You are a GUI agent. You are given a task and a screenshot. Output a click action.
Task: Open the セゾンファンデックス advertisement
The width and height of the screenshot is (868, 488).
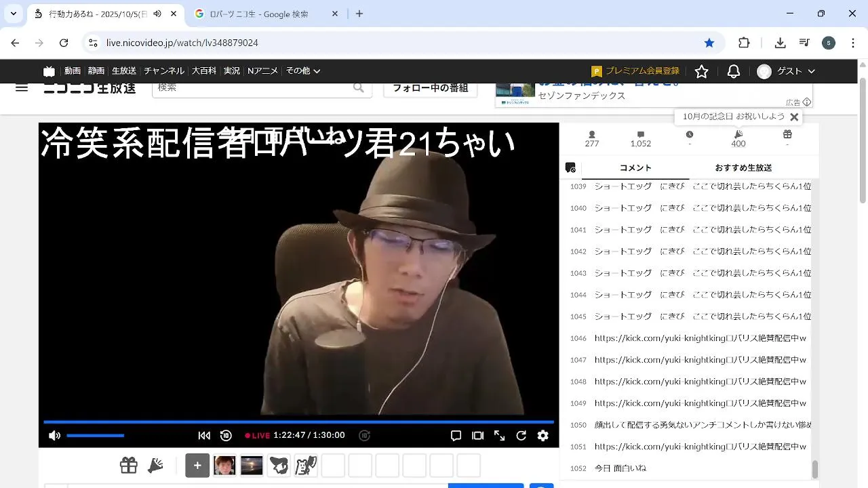(654, 95)
